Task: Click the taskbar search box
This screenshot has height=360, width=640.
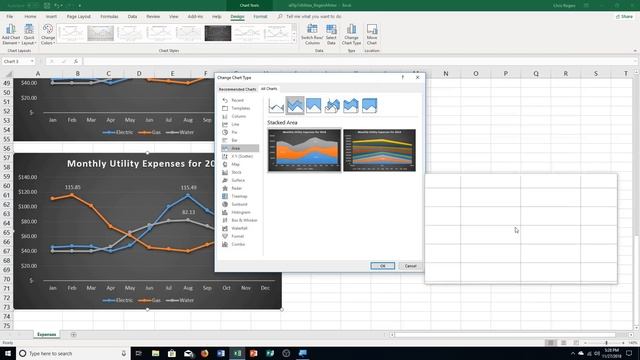Action: coord(73,353)
